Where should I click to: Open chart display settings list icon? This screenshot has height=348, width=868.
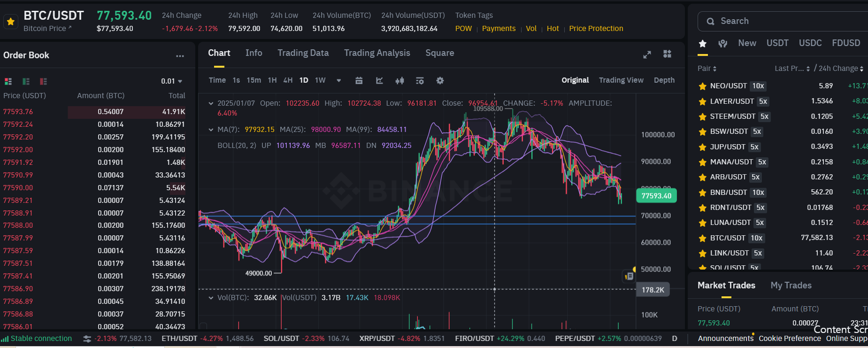420,81
